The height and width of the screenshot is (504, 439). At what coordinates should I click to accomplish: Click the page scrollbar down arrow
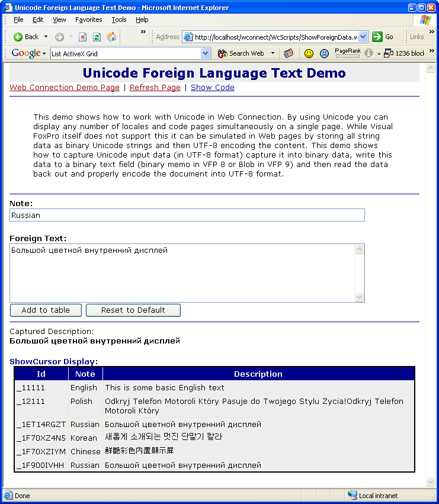point(431,482)
